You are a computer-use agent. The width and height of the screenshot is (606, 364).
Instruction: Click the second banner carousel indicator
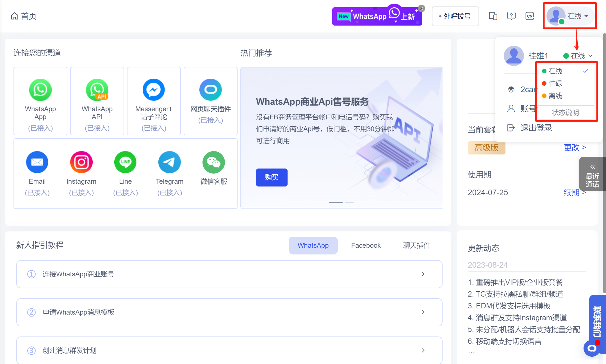[x=349, y=203]
